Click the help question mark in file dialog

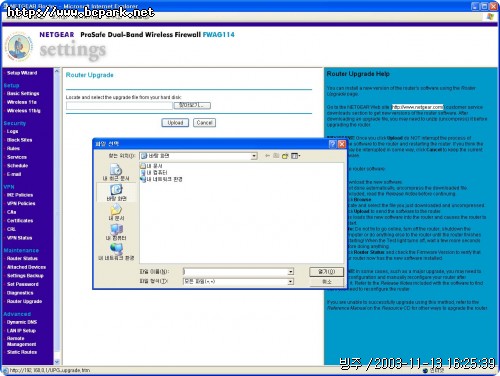click(332, 144)
